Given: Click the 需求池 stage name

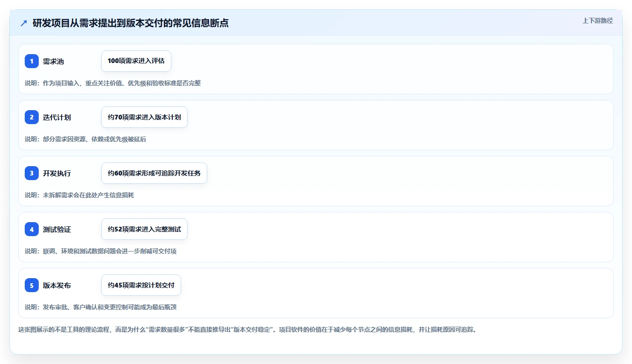Looking at the screenshot, I should [x=53, y=61].
